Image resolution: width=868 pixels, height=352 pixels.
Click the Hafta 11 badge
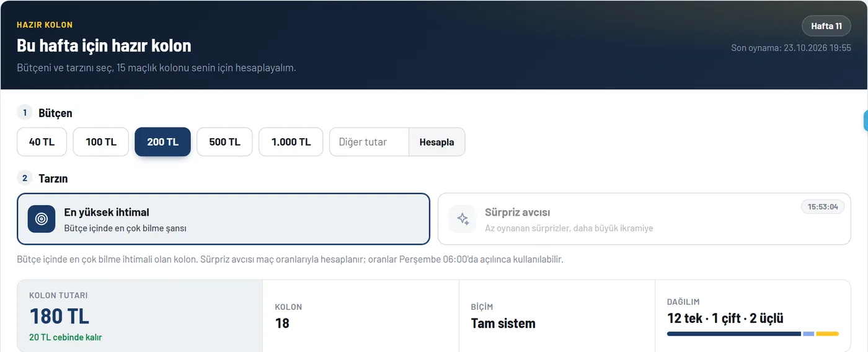(x=826, y=26)
